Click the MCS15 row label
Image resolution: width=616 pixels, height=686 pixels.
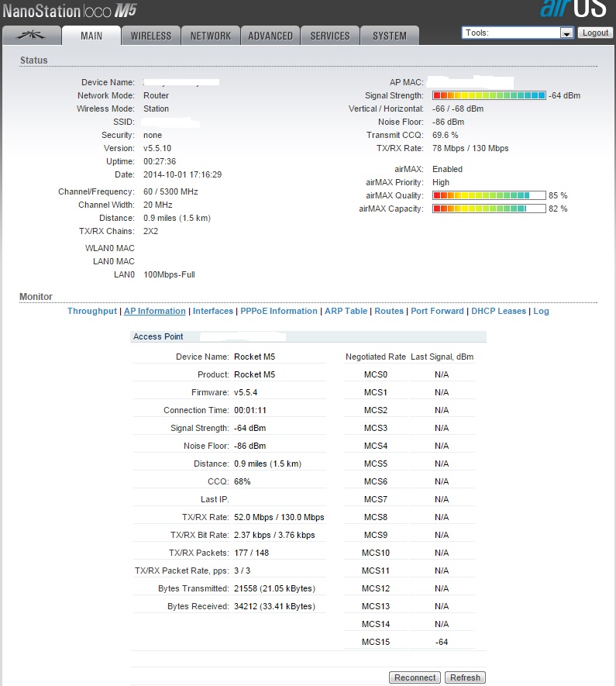[x=376, y=642]
